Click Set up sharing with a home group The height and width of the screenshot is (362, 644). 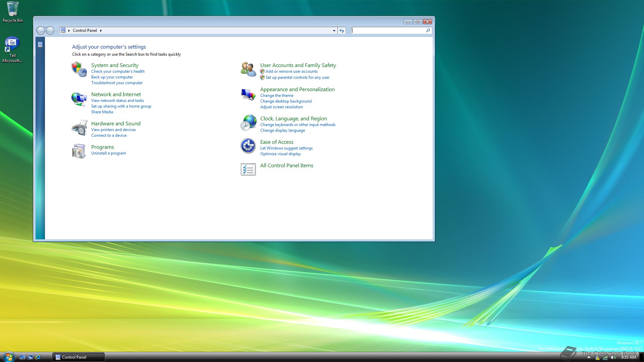pos(121,106)
